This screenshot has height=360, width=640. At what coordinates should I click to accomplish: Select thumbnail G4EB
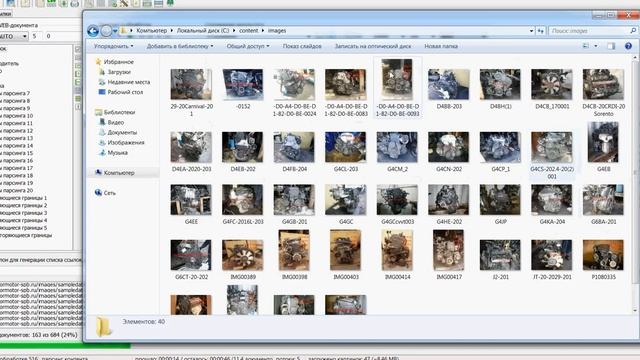point(603,142)
